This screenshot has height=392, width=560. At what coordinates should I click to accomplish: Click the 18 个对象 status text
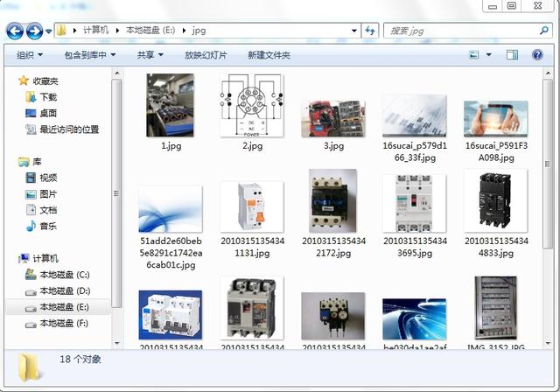coord(80,360)
